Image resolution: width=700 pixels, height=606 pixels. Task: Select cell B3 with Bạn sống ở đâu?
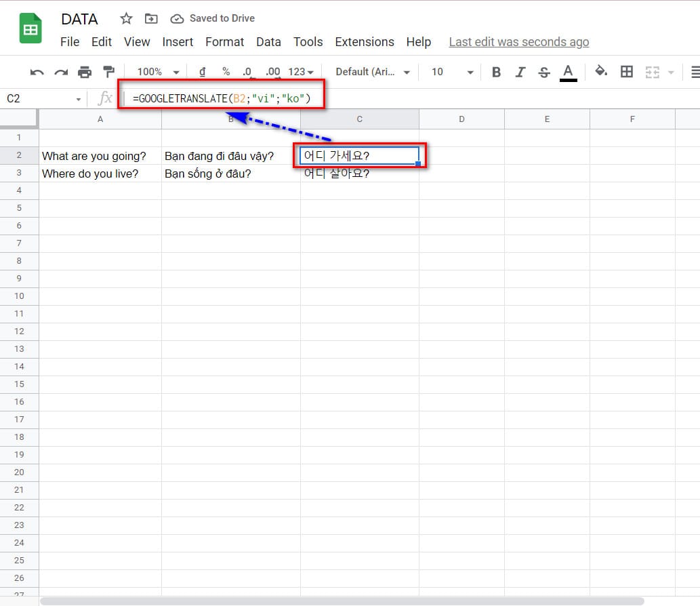[230, 174]
